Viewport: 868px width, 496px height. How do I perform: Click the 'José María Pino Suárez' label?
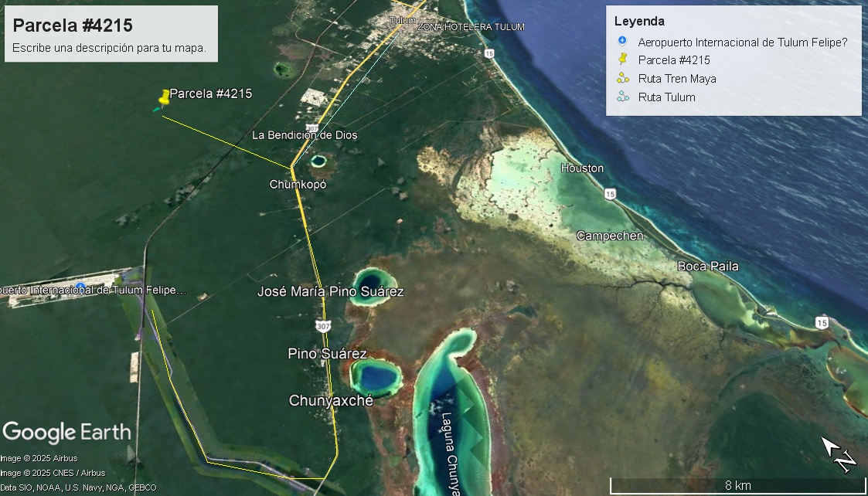330,292
